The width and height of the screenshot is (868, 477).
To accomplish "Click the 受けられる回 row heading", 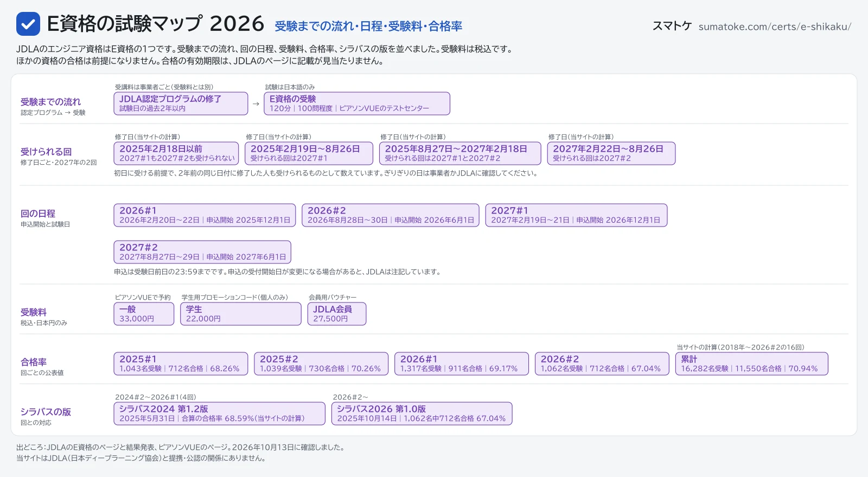I will [x=46, y=151].
